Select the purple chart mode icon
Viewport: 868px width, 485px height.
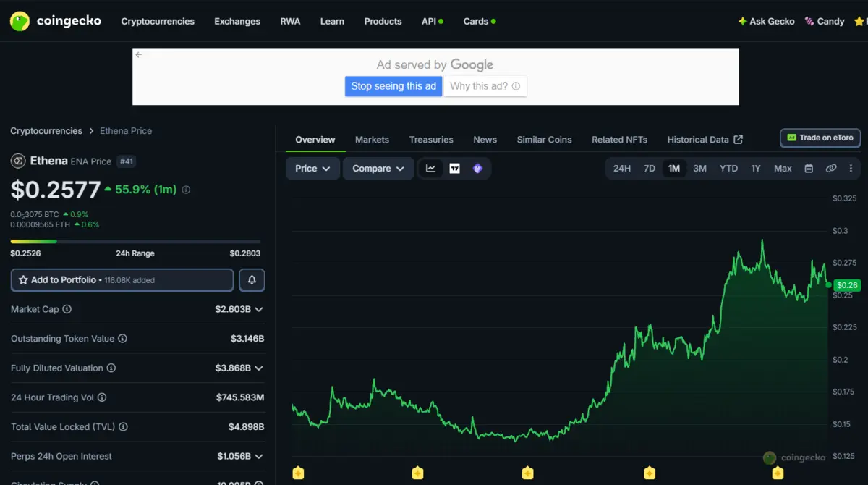(477, 169)
